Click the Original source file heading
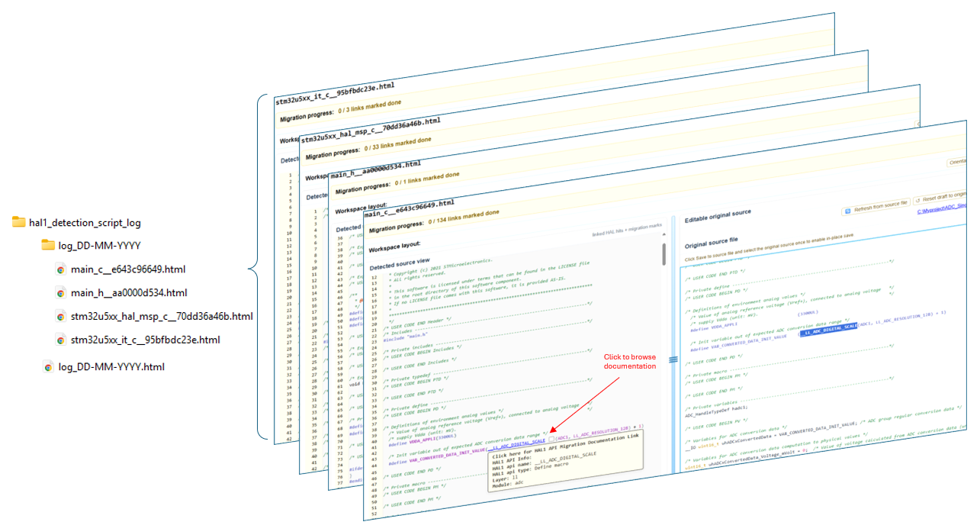This screenshot has width=980, height=522. [x=711, y=244]
